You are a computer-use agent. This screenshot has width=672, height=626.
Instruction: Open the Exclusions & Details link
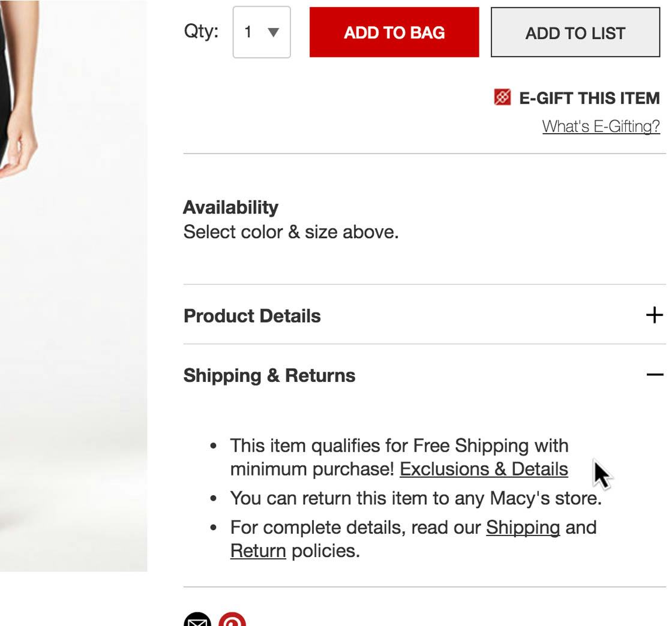click(x=484, y=469)
